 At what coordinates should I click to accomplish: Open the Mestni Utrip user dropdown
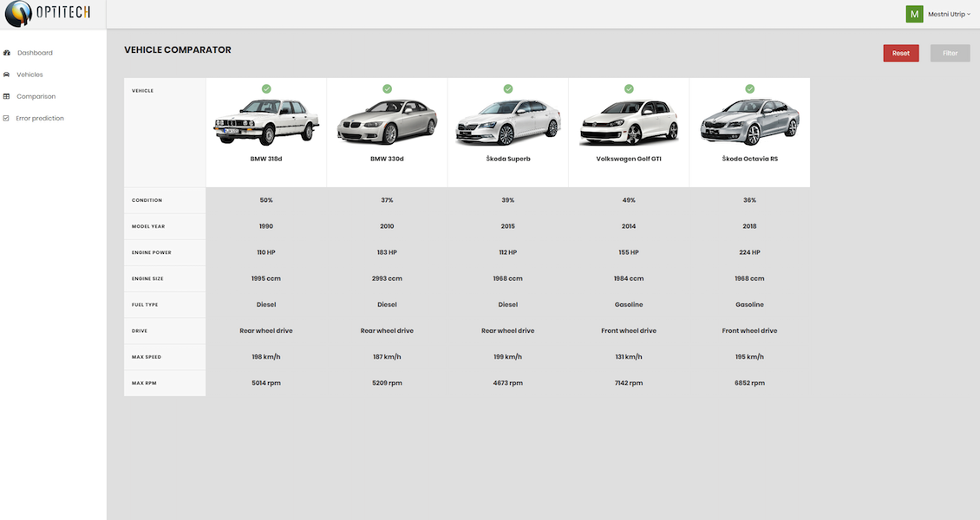coord(949,15)
